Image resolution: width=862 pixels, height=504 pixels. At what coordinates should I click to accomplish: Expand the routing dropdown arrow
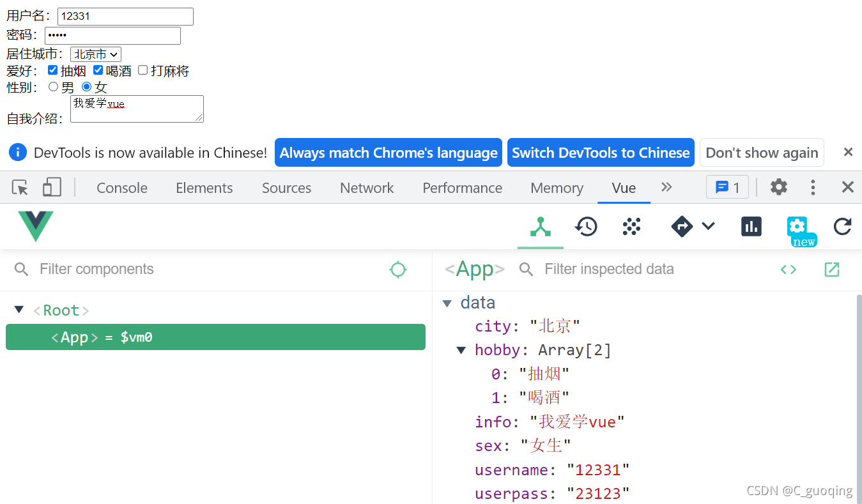click(x=708, y=225)
